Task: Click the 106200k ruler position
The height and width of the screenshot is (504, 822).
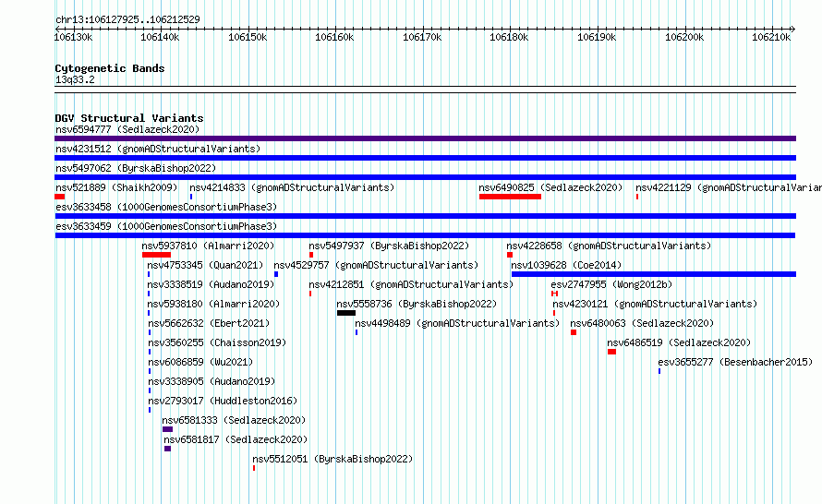Action: click(684, 37)
